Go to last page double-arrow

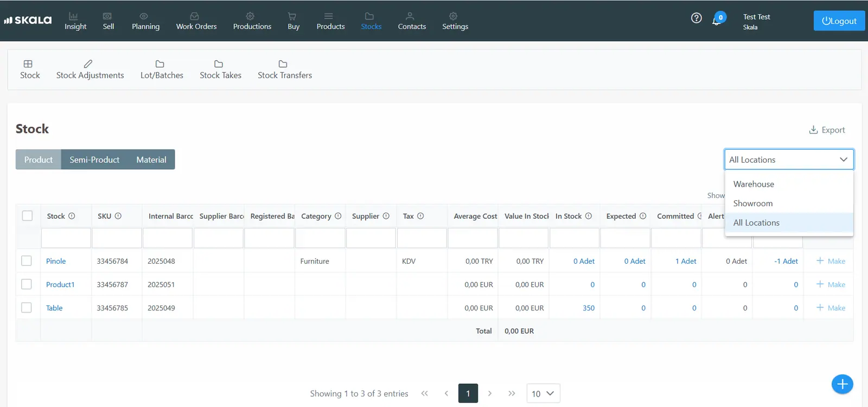coord(512,393)
